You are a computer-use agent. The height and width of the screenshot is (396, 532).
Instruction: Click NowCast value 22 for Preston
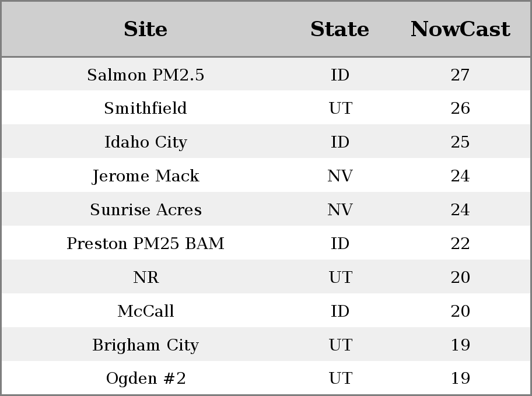coord(460,243)
